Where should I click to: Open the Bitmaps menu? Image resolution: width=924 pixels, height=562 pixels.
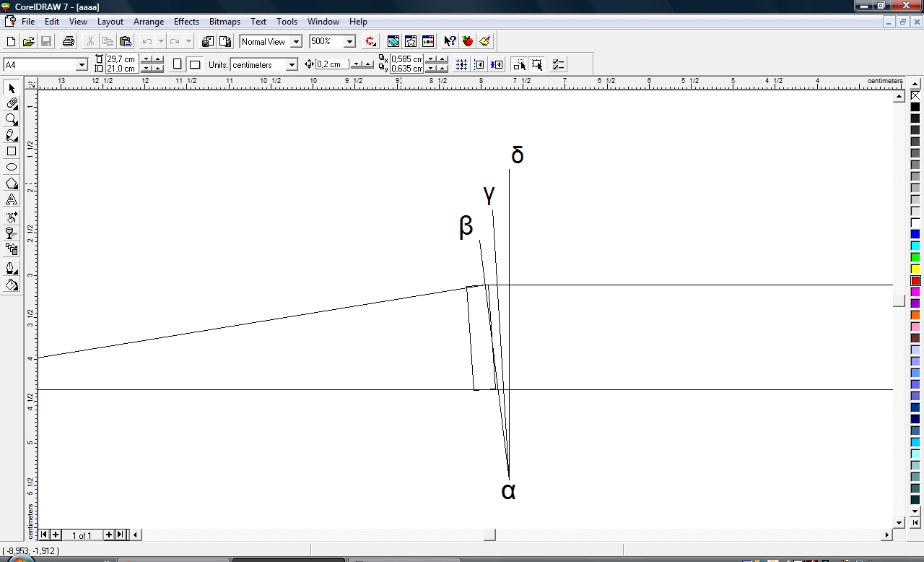pyautogui.click(x=225, y=22)
